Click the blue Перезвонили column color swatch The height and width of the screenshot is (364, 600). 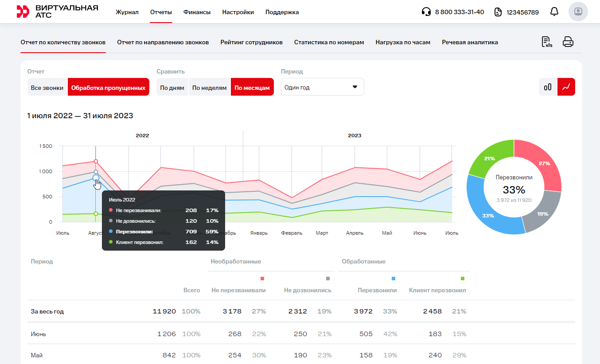pyautogui.click(x=393, y=279)
